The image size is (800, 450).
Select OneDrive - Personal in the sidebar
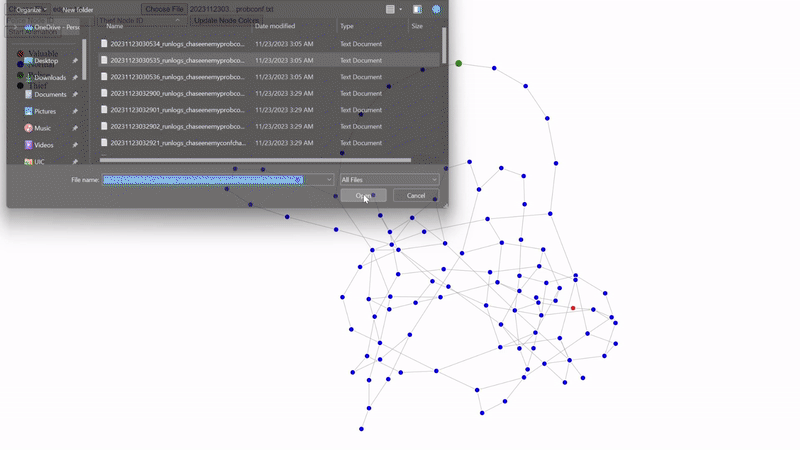tap(52, 27)
